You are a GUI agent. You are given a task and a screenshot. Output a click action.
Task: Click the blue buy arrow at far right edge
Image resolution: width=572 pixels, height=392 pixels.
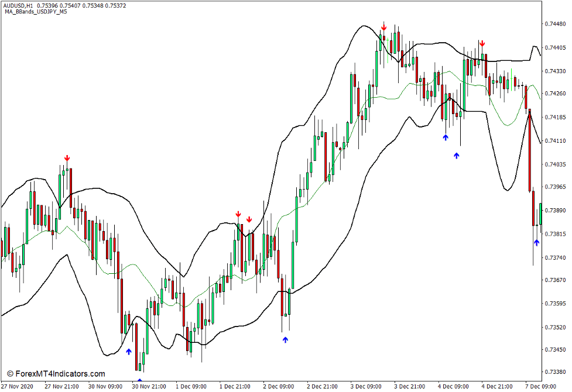536,242
